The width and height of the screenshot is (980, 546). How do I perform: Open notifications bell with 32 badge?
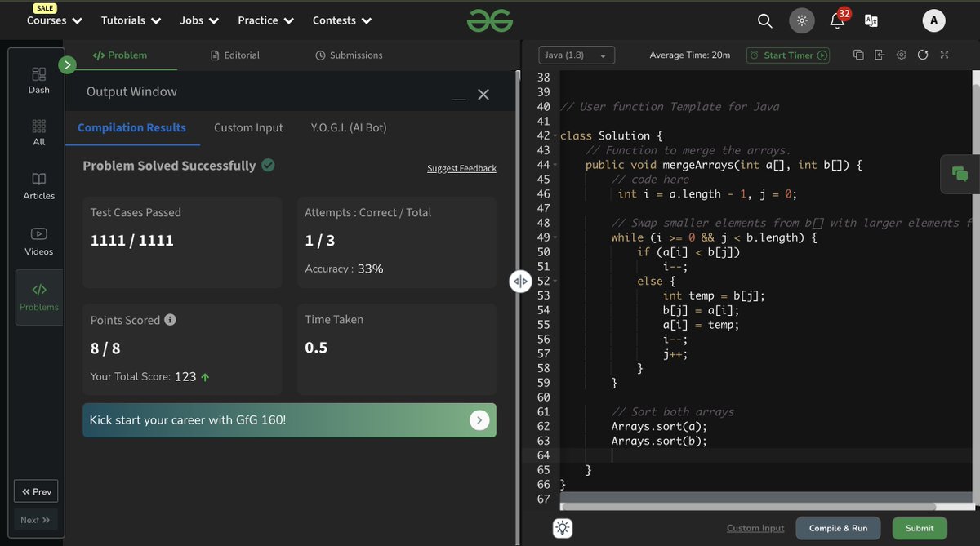tap(839, 20)
